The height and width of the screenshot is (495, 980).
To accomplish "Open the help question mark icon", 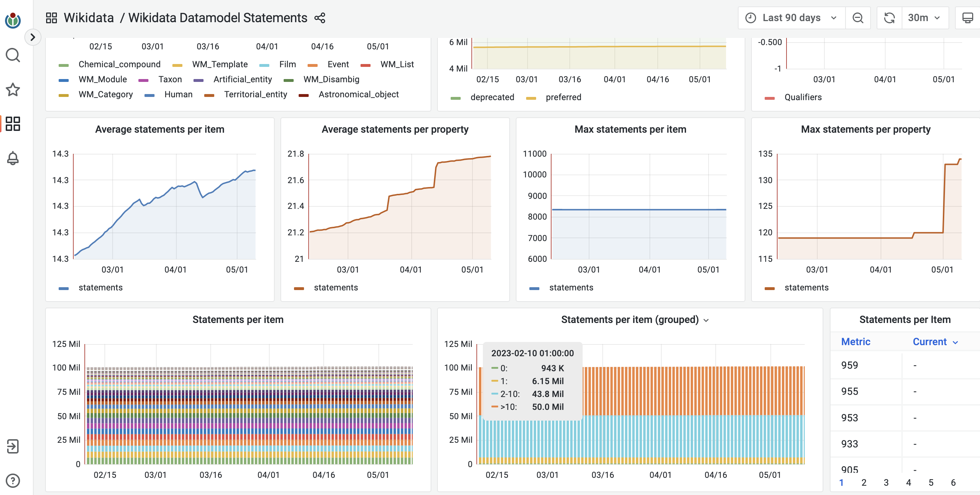I will tap(13, 481).
